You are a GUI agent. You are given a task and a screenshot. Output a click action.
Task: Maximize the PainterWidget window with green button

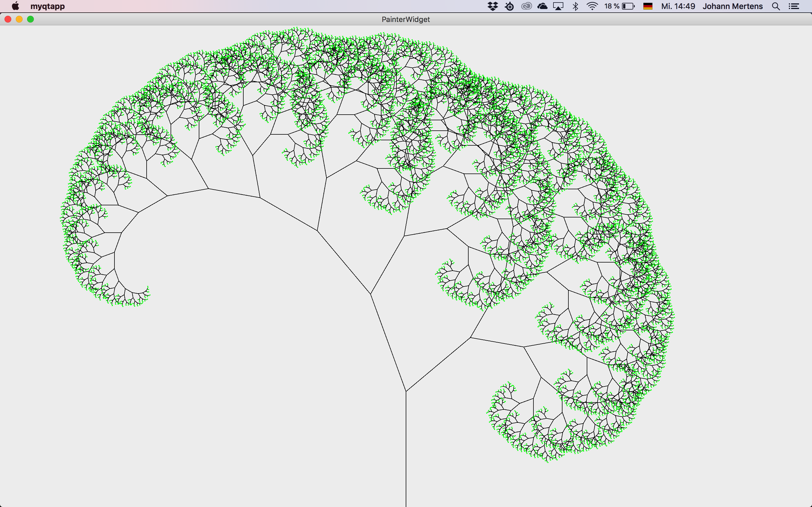coord(30,19)
